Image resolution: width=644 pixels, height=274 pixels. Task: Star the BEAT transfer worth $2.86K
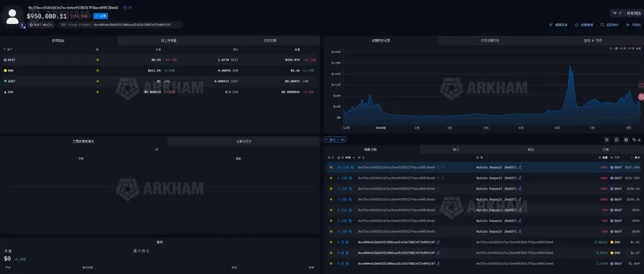[x=331, y=263]
